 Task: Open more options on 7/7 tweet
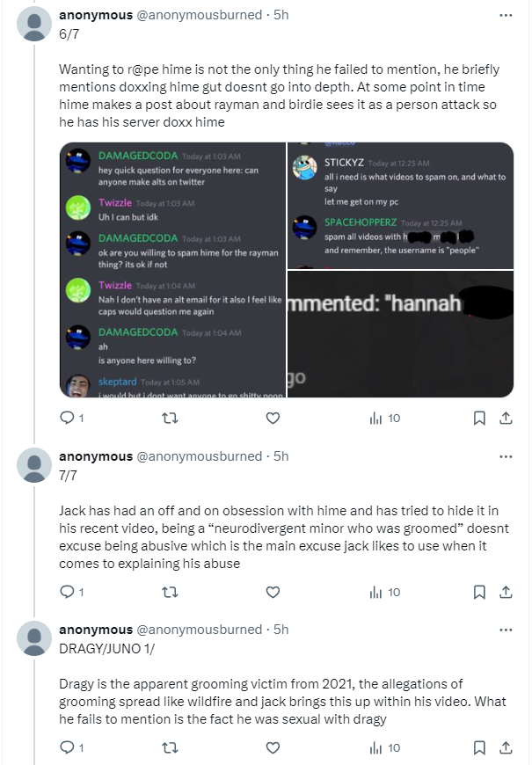tap(505, 456)
